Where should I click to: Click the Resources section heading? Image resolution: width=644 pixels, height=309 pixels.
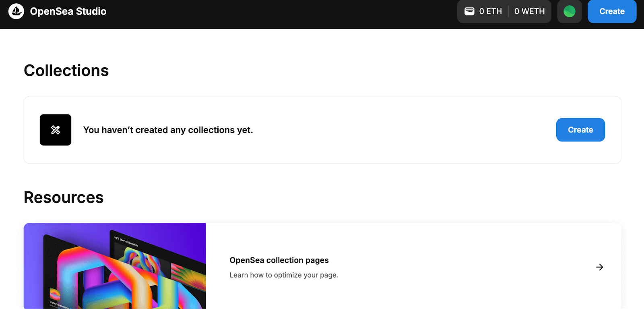point(64,197)
